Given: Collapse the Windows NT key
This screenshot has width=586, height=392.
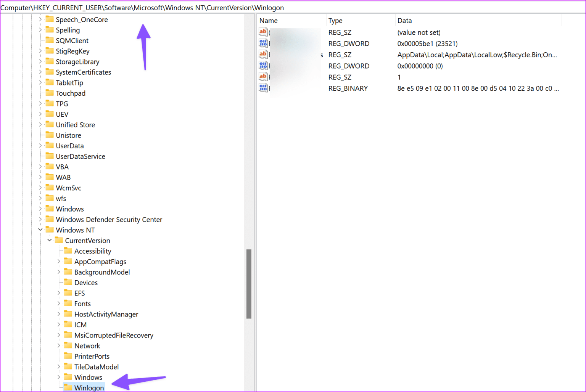Looking at the screenshot, I should [x=40, y=230].
